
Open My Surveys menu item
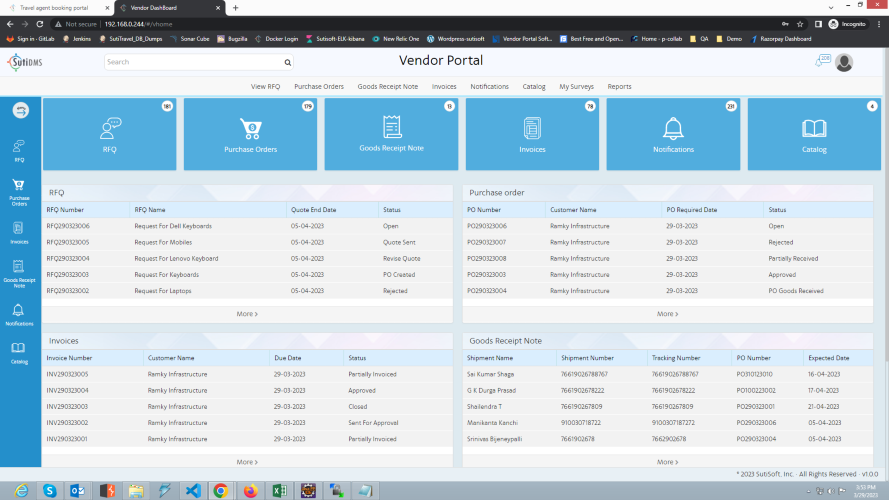[576, 87]
